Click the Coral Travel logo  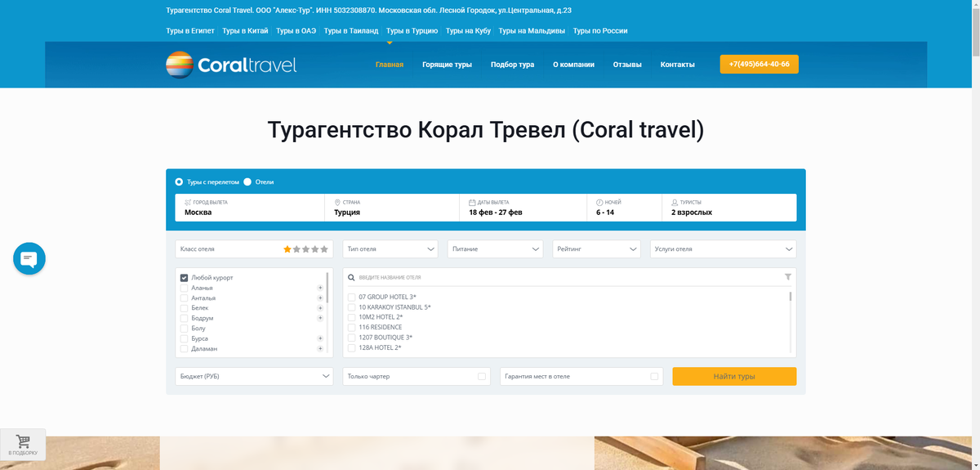pyautogui.click(x=231, y=65)
